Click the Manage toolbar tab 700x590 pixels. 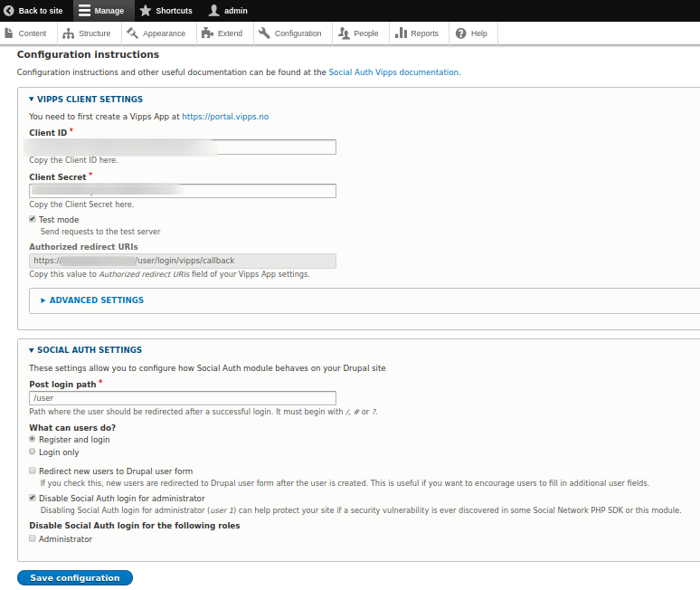click(x=104, y=11)
